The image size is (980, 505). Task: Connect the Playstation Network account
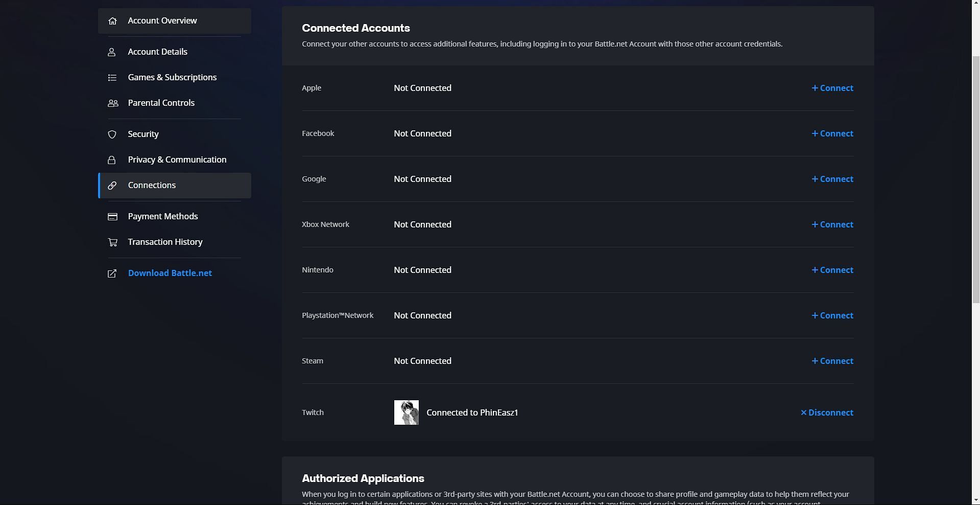coord(832,315)
